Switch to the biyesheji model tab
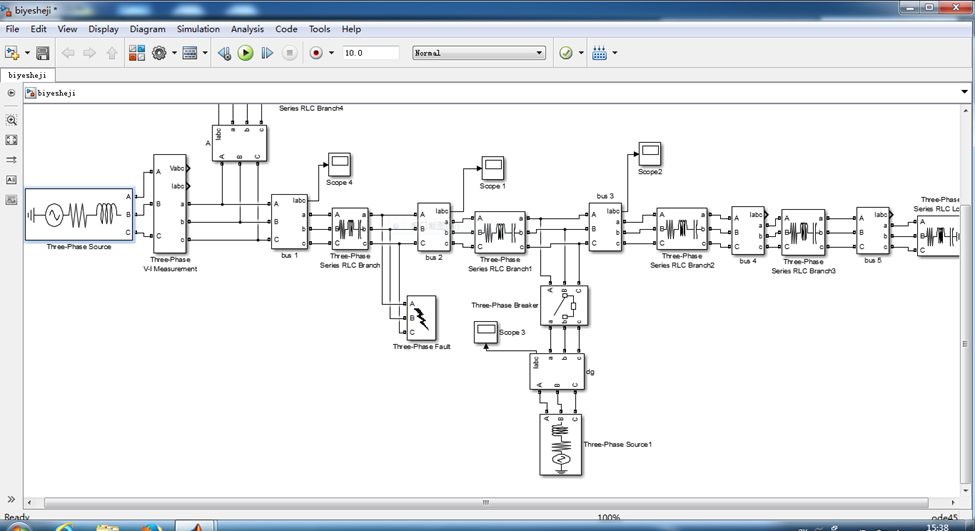 coord(27,75)
